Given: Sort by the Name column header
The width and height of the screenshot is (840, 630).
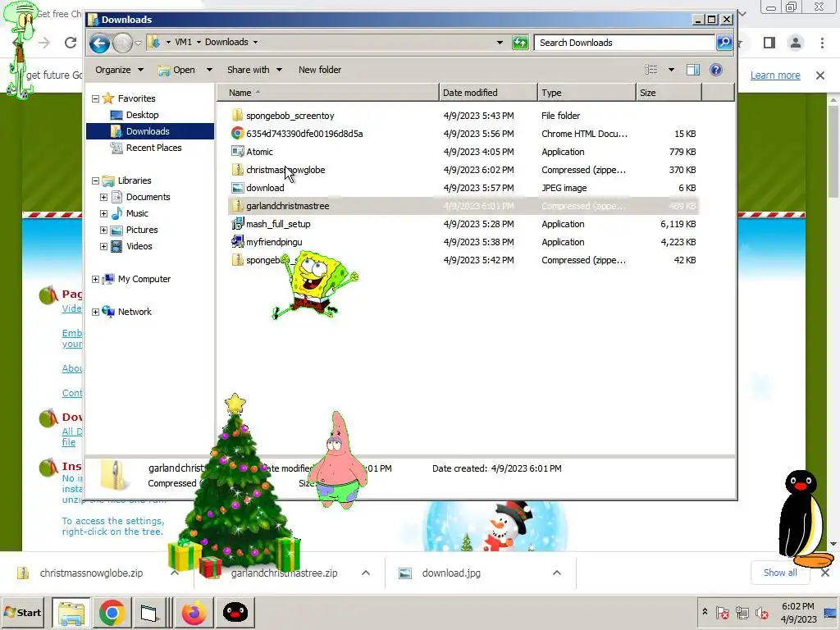Looking at the screenshot, I should [x=328, y=93].
